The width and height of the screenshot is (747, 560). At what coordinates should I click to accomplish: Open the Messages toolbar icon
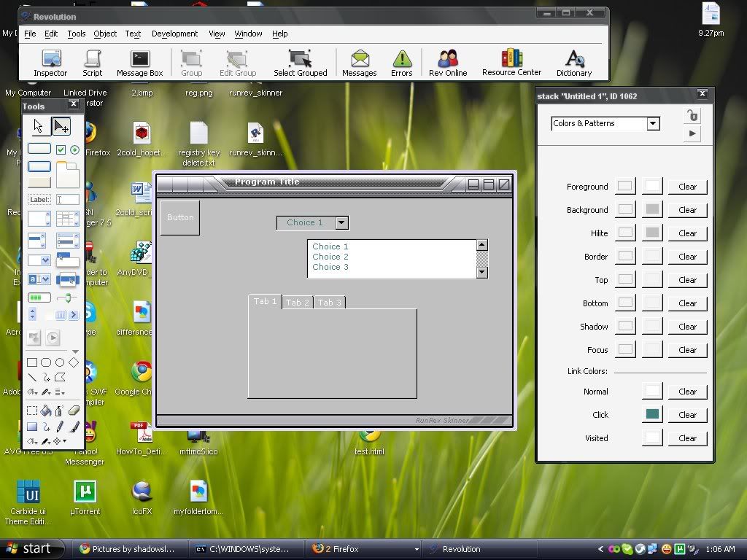click(x=359, y=63)
